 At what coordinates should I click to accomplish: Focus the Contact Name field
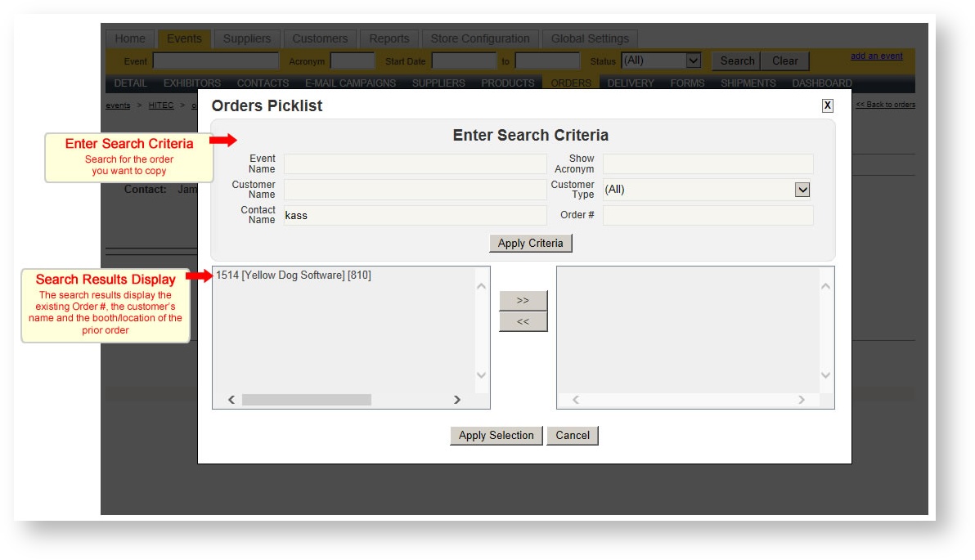point(415,216)
